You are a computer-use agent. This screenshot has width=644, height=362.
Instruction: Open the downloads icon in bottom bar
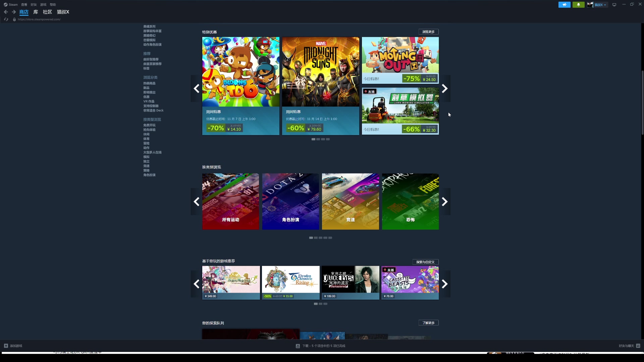pyautogui.click(x=298, y=346)
